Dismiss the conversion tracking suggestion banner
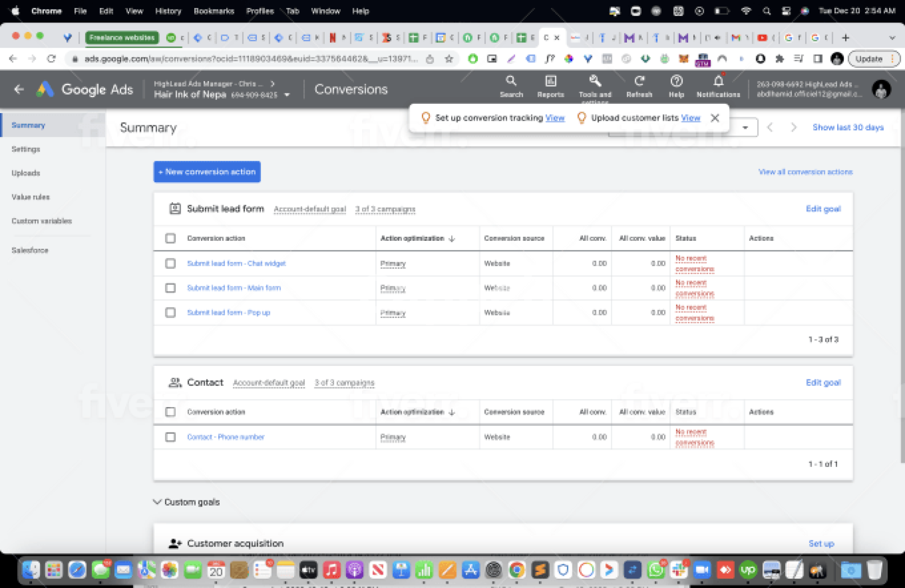Viewport: 905px width, 588px height. click(x=715, y=118)
